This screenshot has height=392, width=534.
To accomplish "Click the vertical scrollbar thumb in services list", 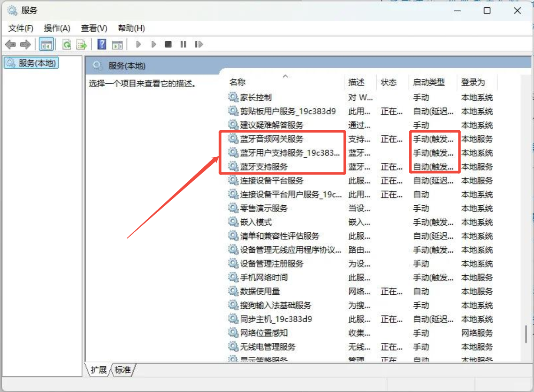I will tap(526, 334).
